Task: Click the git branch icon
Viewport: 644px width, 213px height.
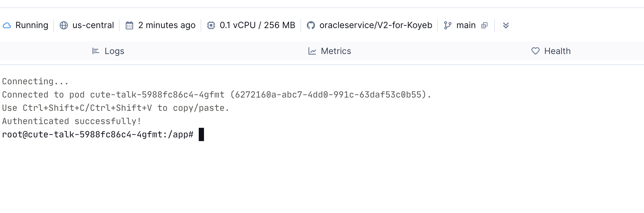Action: [x=448, y=25]
